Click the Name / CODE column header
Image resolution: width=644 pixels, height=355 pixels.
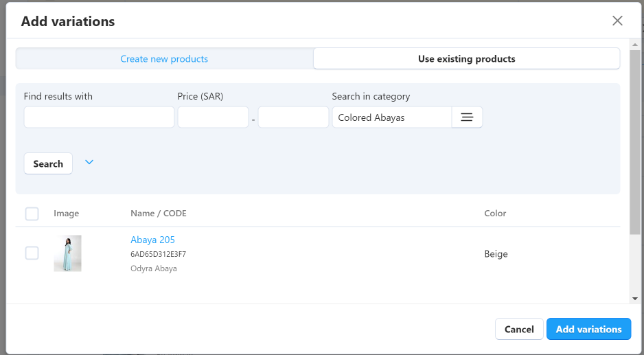point(159,214)
